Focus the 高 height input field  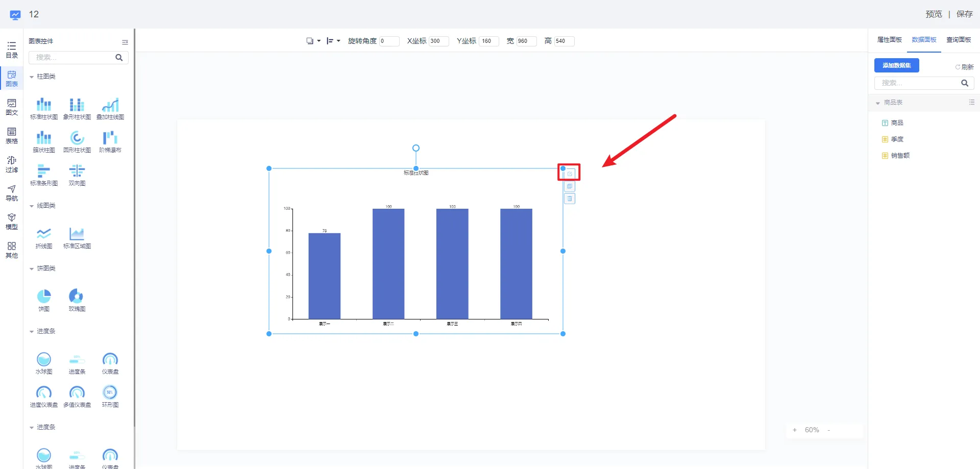tap(565, 41)
